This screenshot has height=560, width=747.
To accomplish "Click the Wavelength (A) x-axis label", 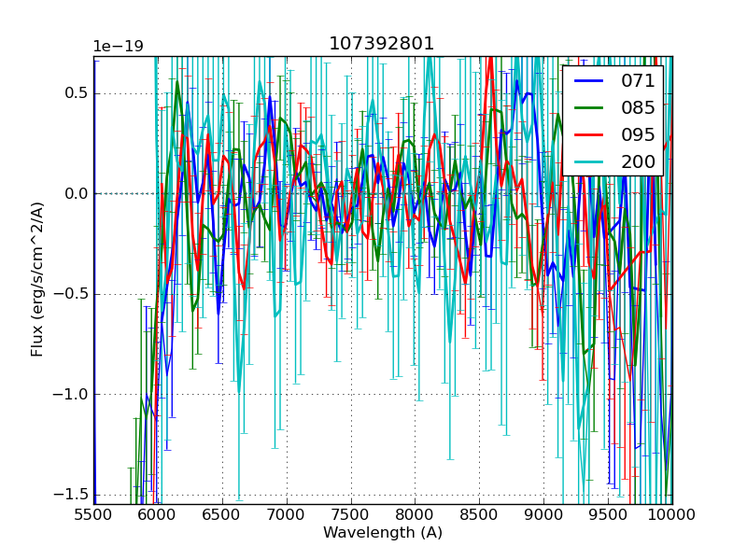I will point(382,533).
